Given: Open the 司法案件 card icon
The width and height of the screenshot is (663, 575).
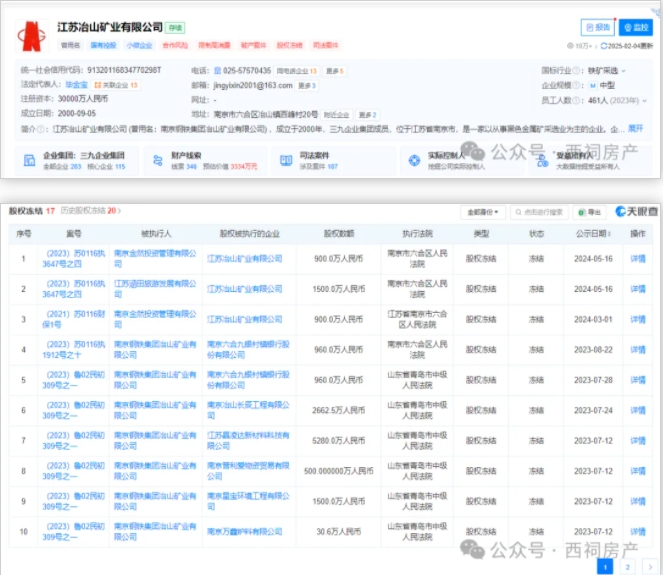Looking at the screenshot, I should click(283, 160).
